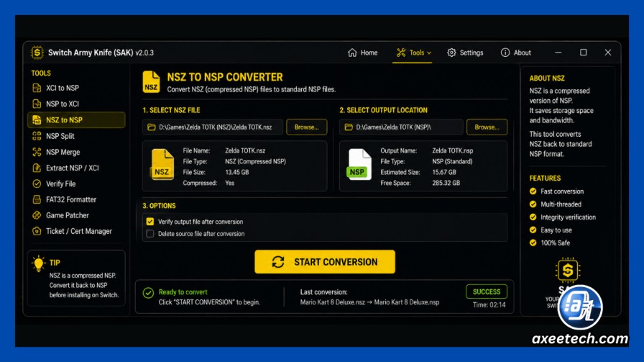Open the Home tab
This screenshot has height=362, width=644.
pos(363,53)
